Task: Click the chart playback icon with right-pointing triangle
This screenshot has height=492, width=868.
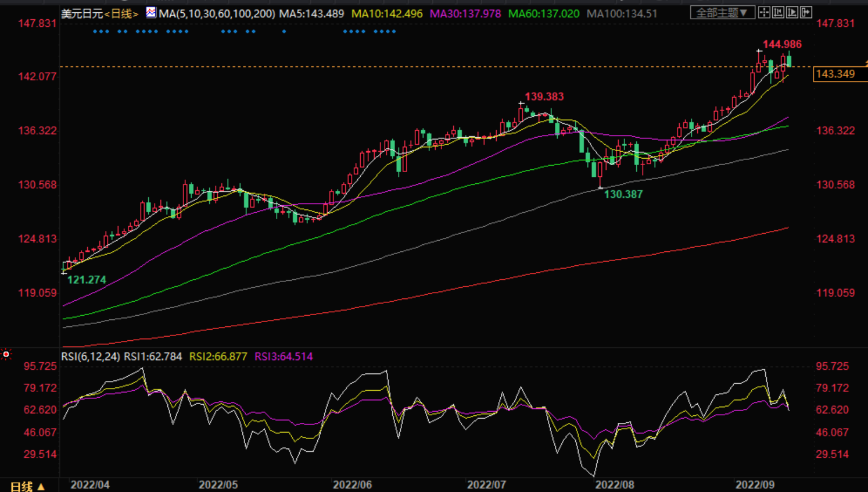Action: (792, 12)
